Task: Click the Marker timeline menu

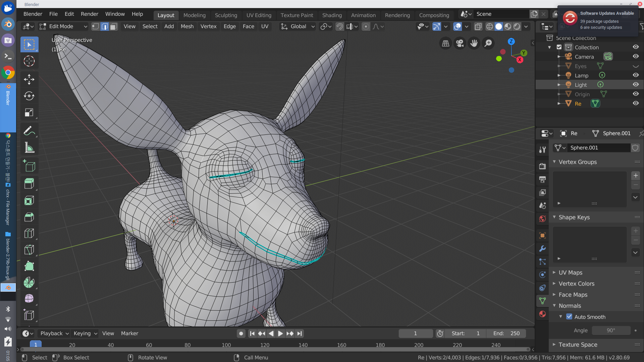Action: pos(129,334)
